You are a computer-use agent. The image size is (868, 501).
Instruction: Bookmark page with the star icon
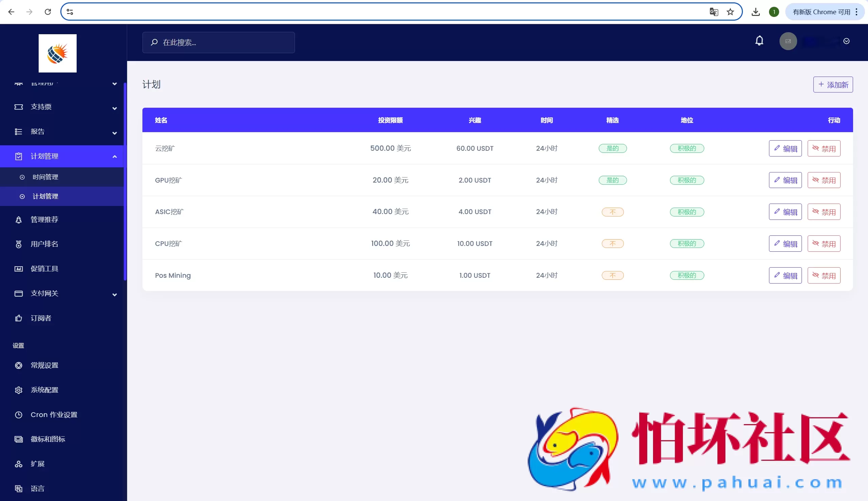point(730,12)
